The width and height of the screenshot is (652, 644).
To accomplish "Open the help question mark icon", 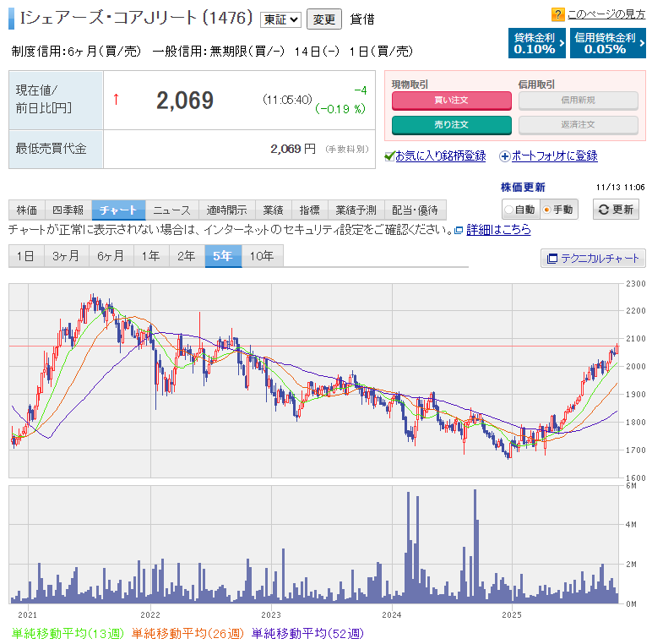I will tap(557, 14).
